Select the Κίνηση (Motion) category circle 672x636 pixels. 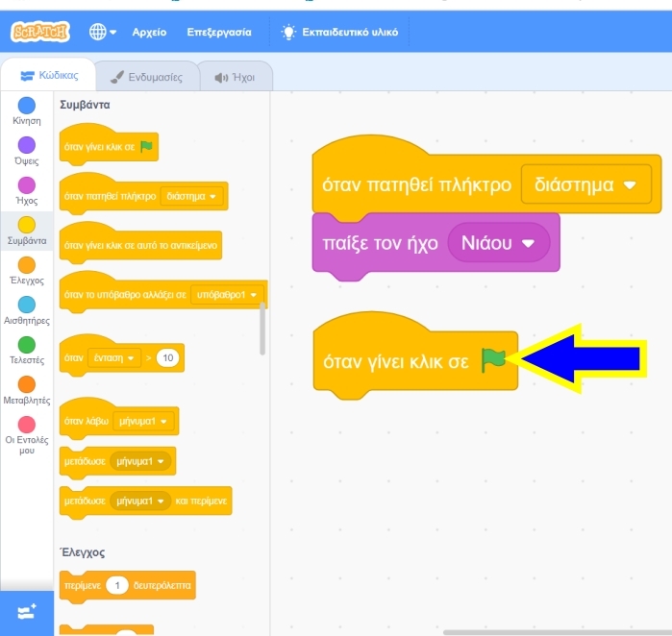point(27,105)
